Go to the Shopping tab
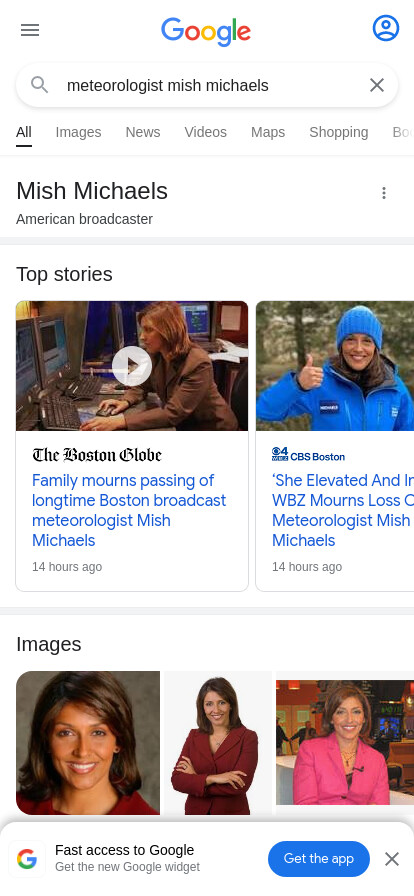Screen dimensions: 414x896 (339, 132)
